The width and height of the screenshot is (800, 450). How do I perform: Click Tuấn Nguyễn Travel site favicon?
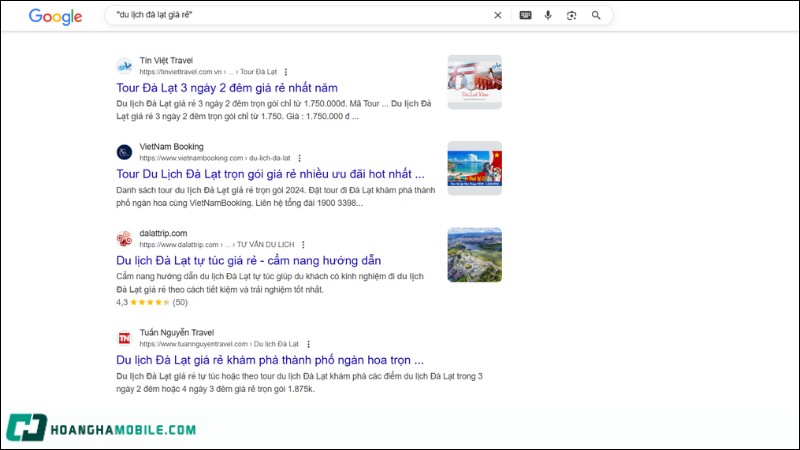(x=124, y=338)
